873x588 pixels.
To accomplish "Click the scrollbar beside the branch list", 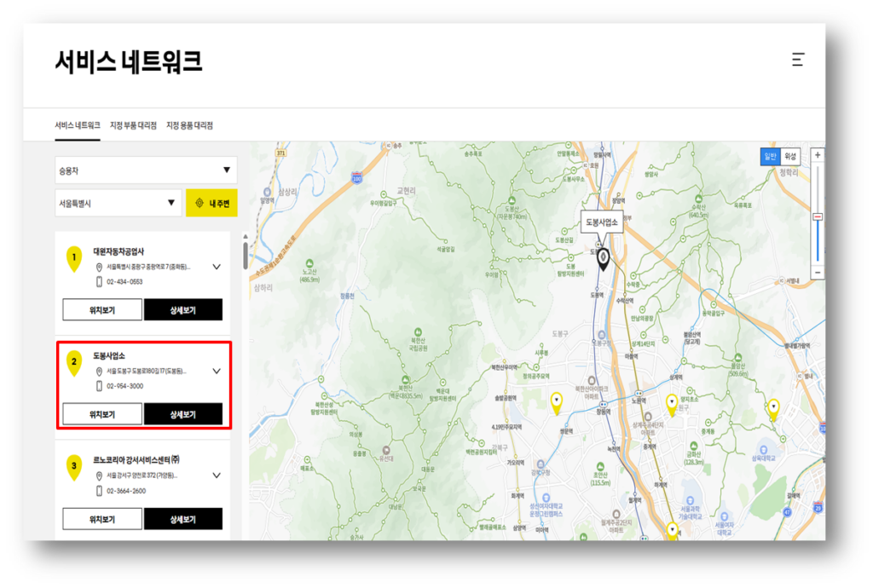I will pos(246,256).
